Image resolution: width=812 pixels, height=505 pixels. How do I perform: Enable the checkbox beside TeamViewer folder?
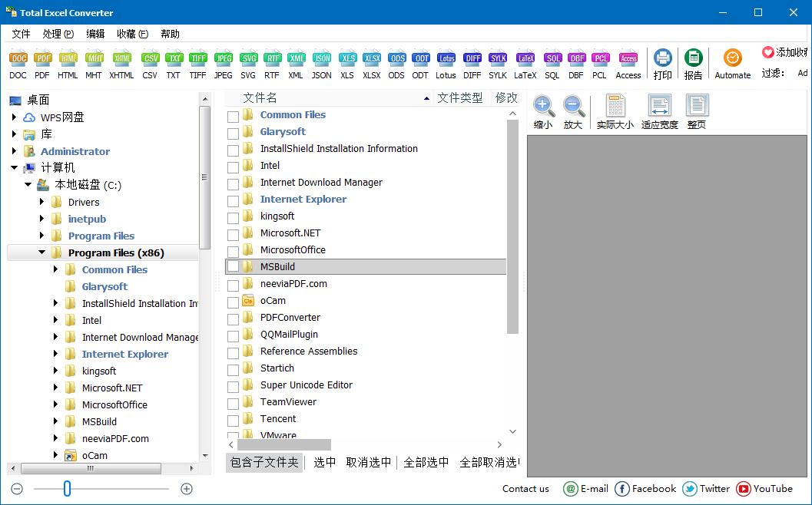click(x=233, y=403)
